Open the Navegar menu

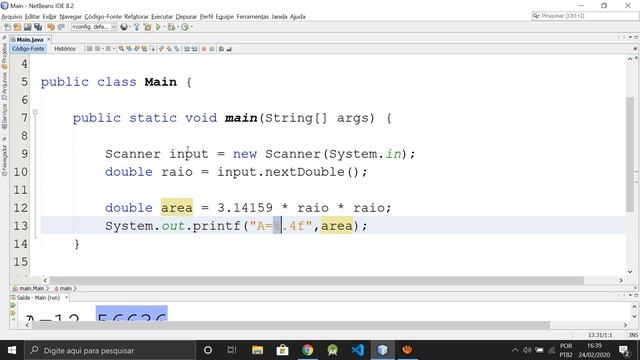pyautogui.click(x=71, y=17)
